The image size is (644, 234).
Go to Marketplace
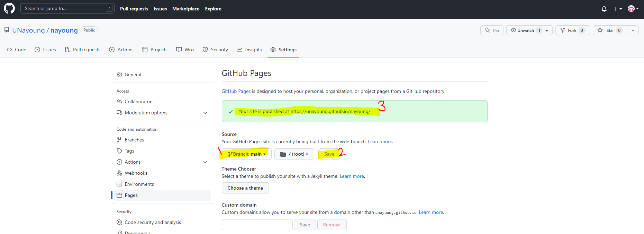tap(186, 9)
